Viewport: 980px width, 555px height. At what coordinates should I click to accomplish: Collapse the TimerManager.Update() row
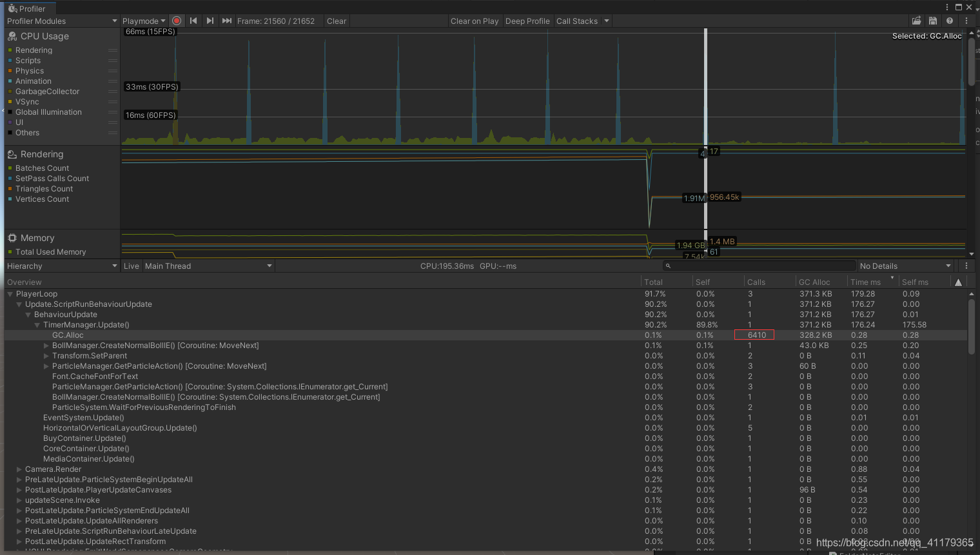(37, 325)
